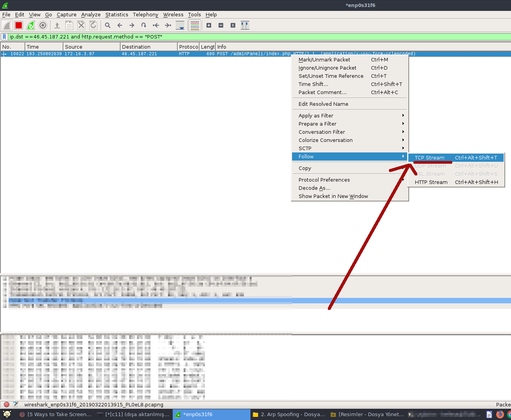This screenshot has width=511, height=420.
Task: Expand the Copy submenu
Action: [x=350, y=168]
